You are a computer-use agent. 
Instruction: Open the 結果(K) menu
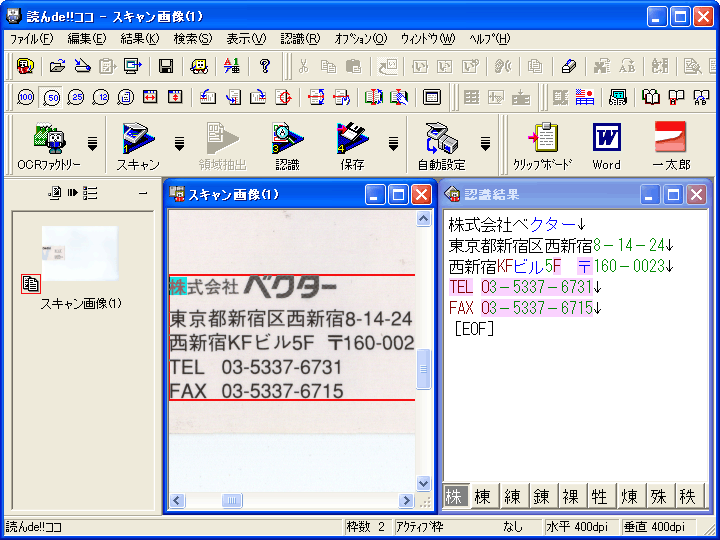tap(140, 39)
